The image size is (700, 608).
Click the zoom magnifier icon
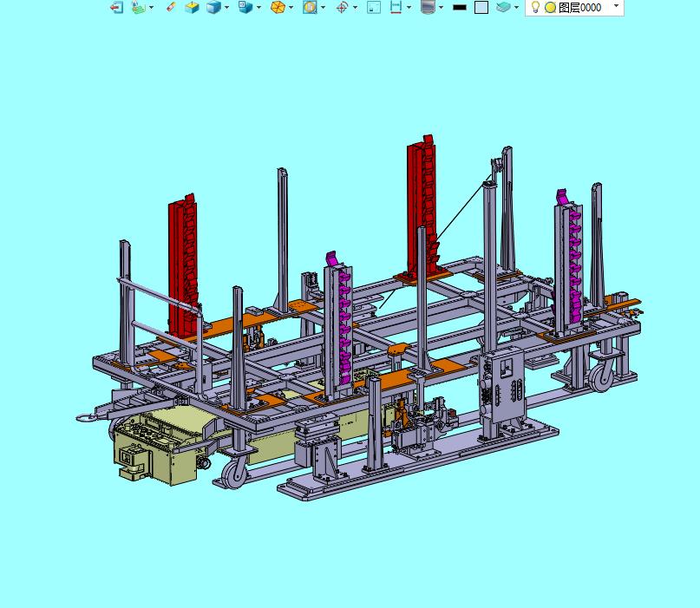pos(310,7)
